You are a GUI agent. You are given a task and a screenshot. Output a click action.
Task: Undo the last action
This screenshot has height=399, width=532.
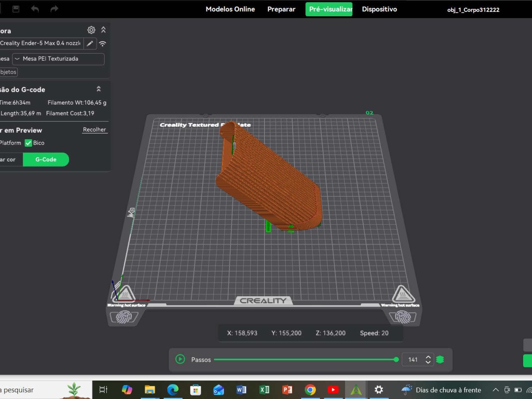35,9
